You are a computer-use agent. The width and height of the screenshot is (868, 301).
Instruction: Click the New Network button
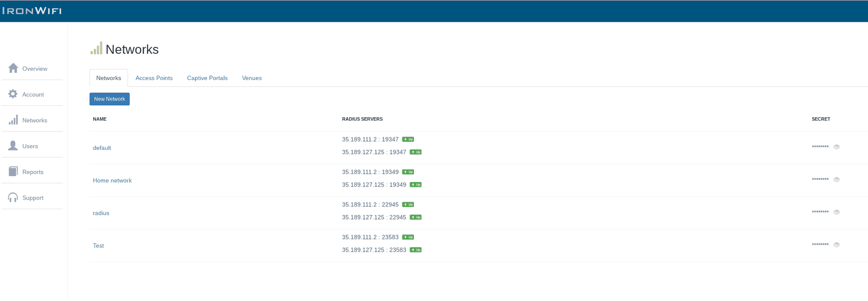(110, 99)
